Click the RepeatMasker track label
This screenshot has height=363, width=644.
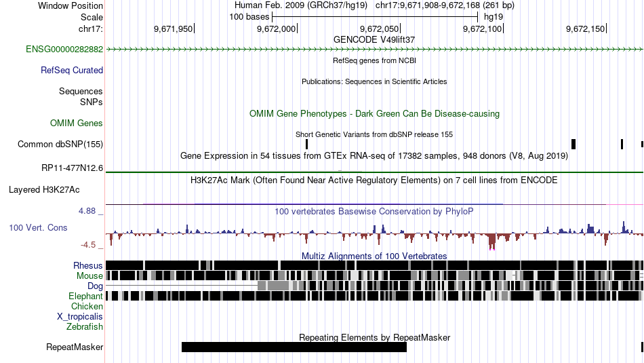pos(75,347)
